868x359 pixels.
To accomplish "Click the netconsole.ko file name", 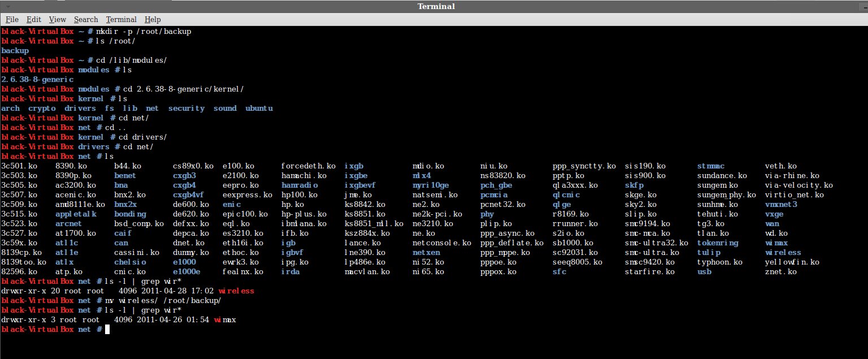I will pyautogui.click(x=442, y=243).
